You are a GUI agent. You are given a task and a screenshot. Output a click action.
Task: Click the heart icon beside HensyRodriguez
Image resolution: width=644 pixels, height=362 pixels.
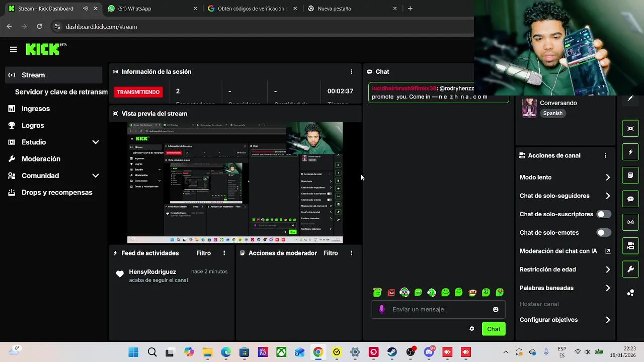(x=120, y=274)
